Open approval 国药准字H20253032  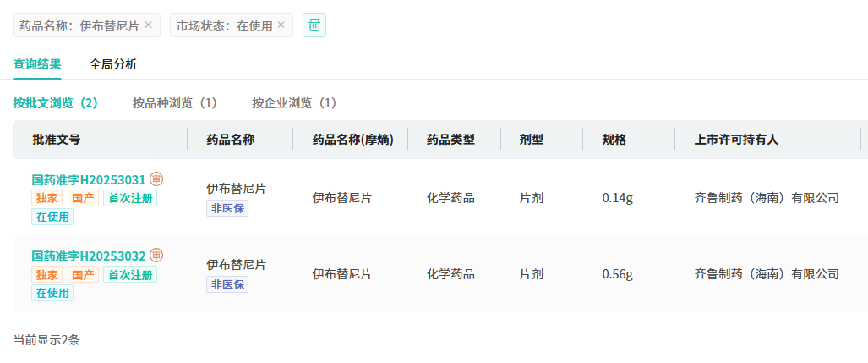[x=89, y=256]
